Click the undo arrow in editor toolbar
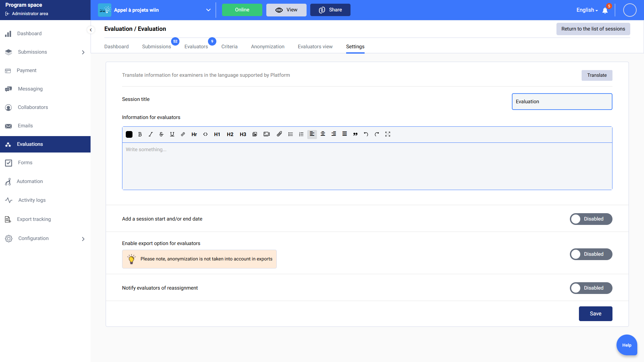 coord(366,134)
